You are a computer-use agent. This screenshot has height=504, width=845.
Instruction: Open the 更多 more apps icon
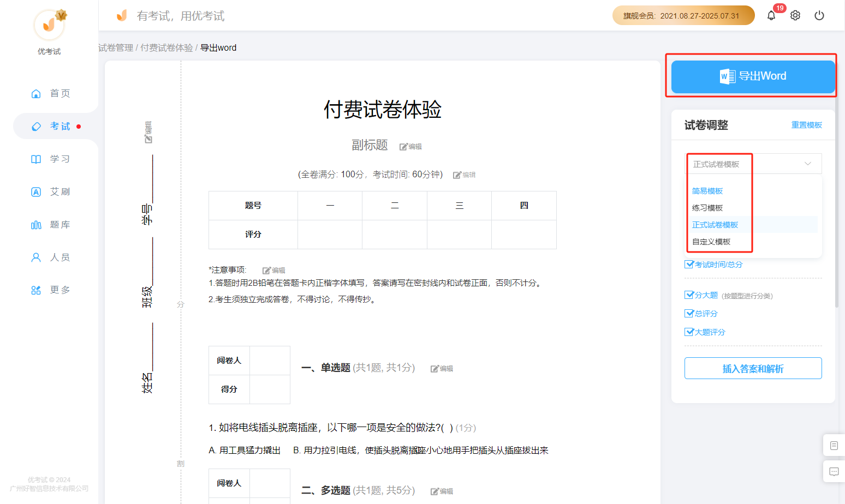(x=36, y=290)
